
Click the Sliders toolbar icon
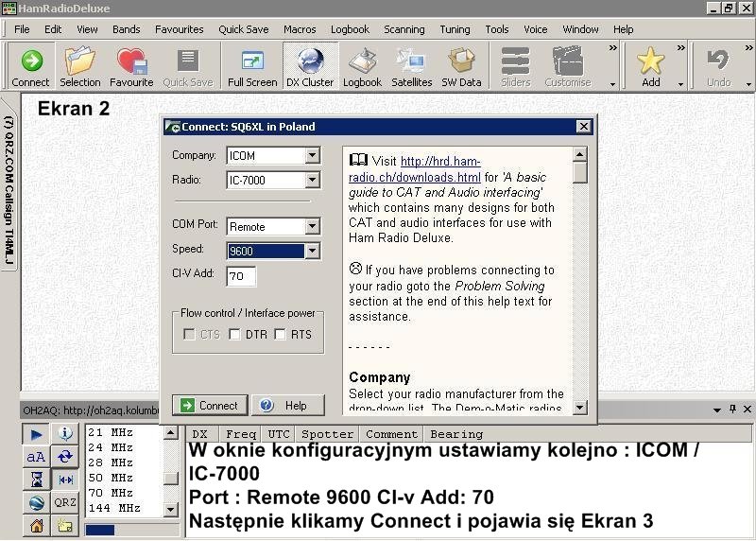515,66
